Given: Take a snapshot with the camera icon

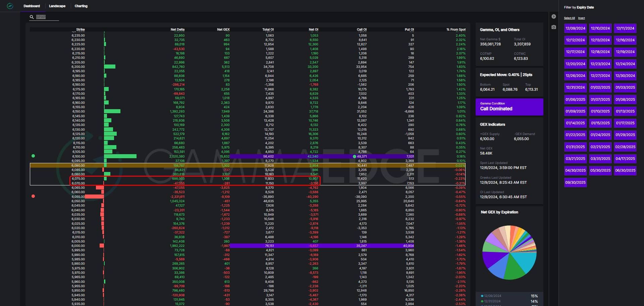Looking at the screenshot, I should point(554,27).
